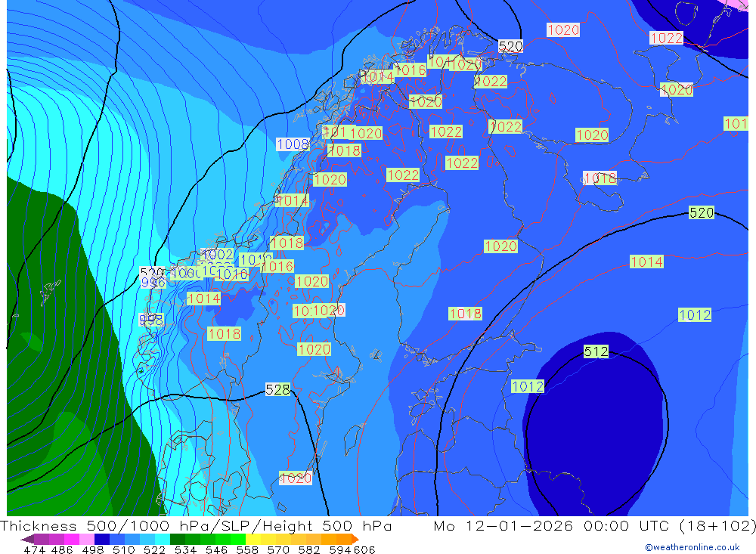Select the blue '996' pressure label
Screen dimensions: 756x554
click(153, 282)
